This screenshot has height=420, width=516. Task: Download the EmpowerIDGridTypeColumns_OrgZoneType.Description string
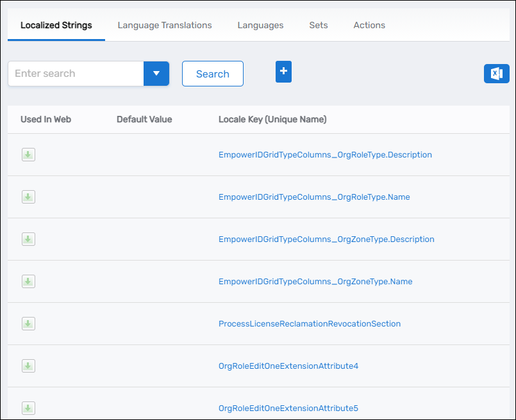(x=28, y=239)
